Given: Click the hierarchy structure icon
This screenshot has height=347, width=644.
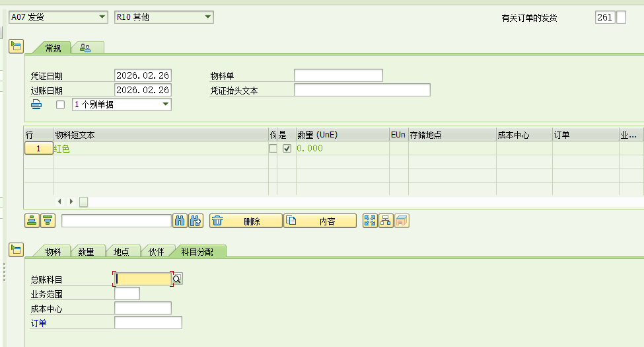Looking at the screenshot, I should (x=386, y=221).
